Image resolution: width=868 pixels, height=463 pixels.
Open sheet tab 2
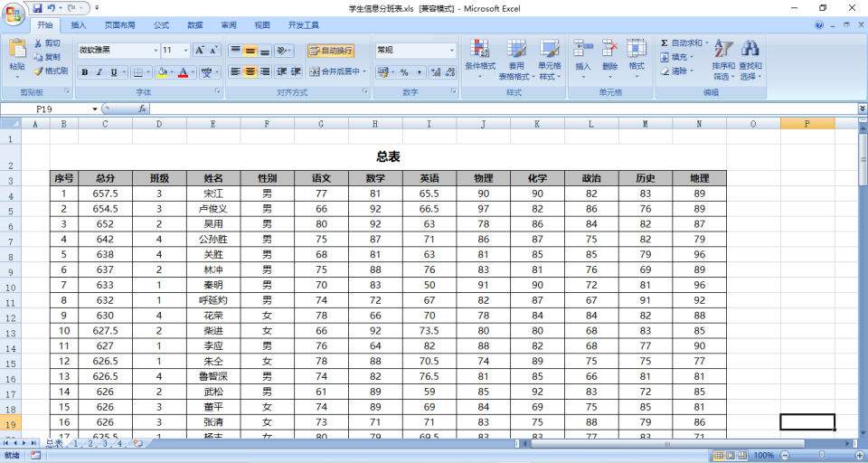coord(90,444)
